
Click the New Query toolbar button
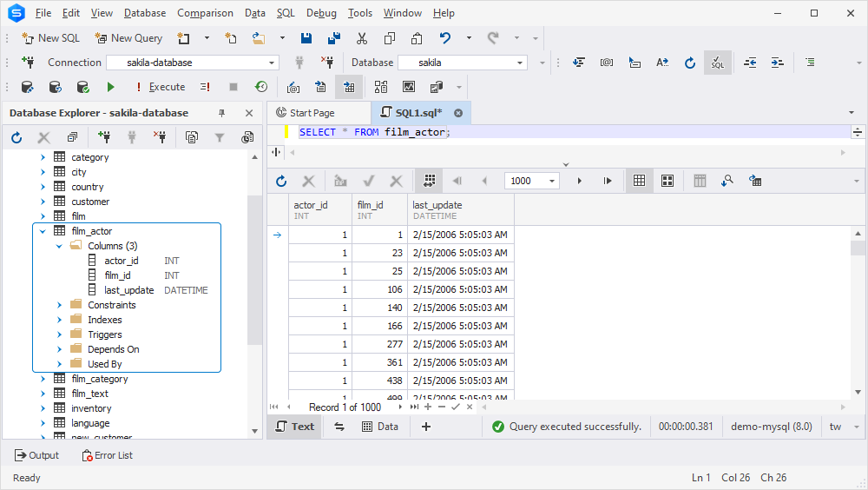coord(128,38)
